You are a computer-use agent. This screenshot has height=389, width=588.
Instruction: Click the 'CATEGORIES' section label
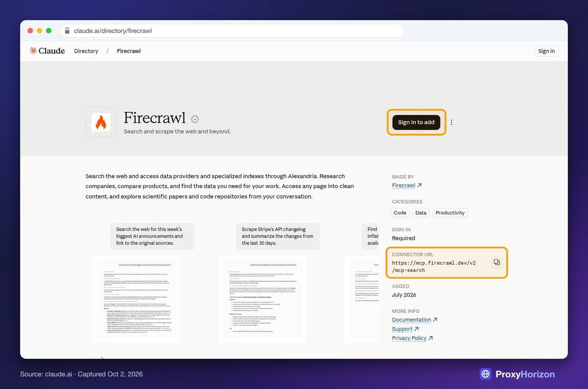coord(407,201)
